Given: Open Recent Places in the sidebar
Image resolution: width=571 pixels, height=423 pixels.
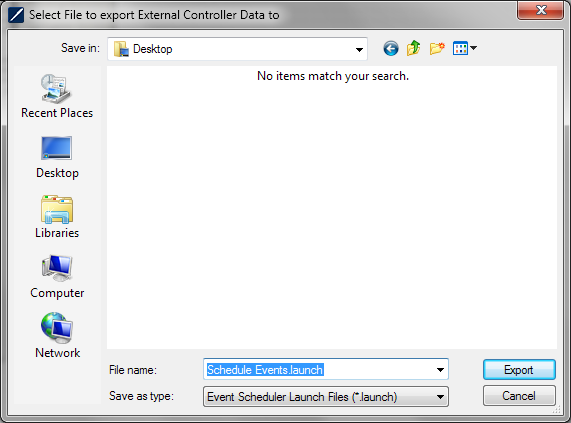Looking at the screenshot, I should [x=57, y=96].
